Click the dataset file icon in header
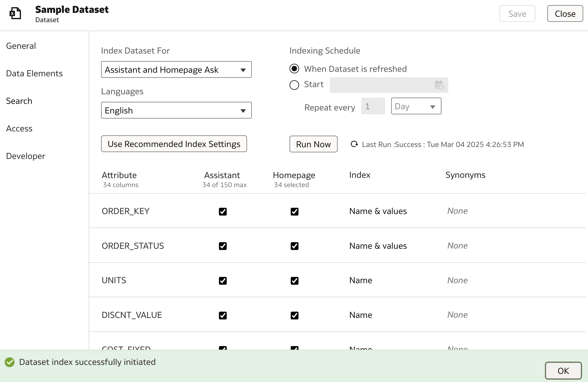This screenshot has height=382, width=588. click(x=15, y=13)
